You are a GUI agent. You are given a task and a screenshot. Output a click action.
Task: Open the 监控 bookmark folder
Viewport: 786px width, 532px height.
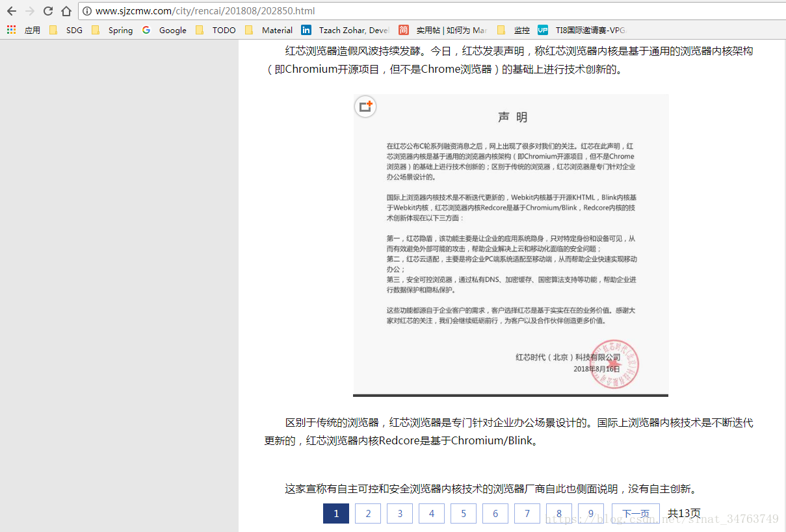point(514,30)
